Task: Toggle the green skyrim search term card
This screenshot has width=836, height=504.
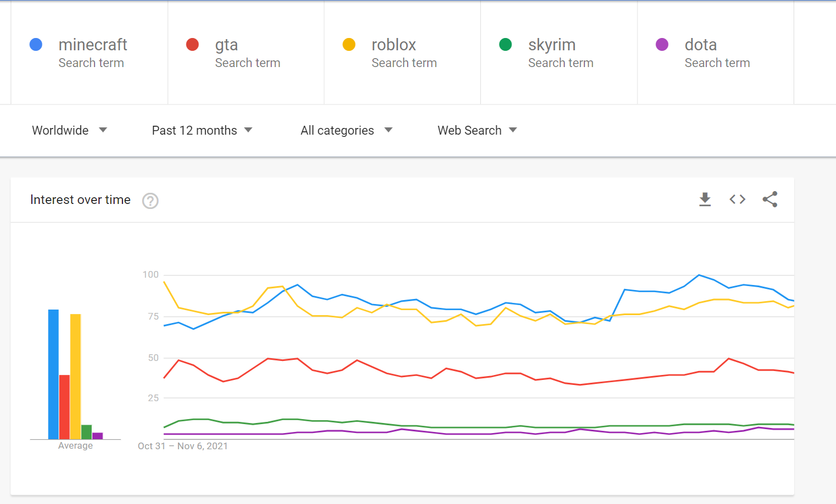Action: [x=559, y=52]
